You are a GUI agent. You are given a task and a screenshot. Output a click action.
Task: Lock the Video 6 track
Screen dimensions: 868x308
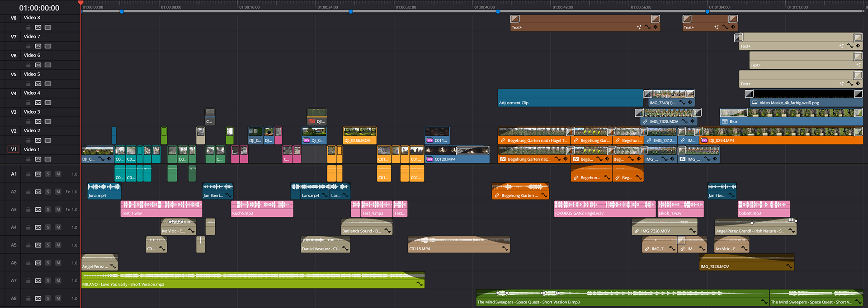(x=28, y=65)
